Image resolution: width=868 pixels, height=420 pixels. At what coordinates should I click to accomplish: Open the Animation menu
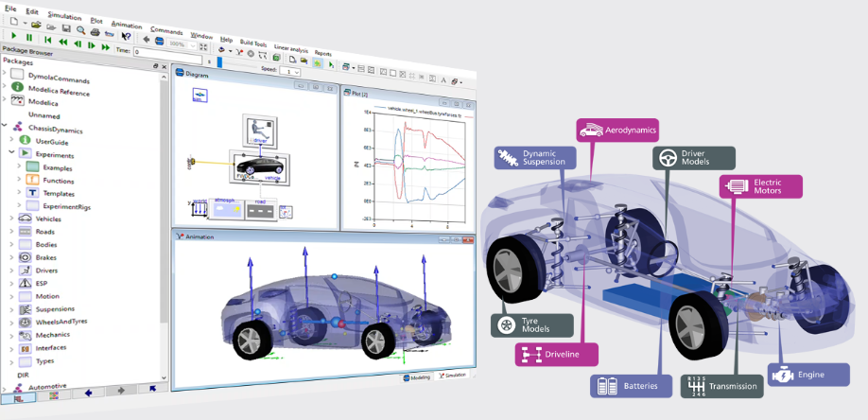tap(126, 25)
